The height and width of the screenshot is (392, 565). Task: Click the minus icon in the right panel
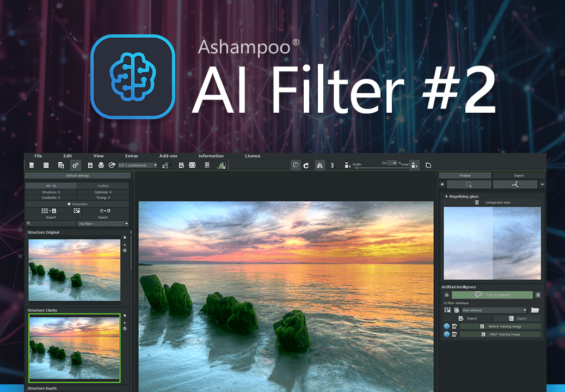point(542,185)
